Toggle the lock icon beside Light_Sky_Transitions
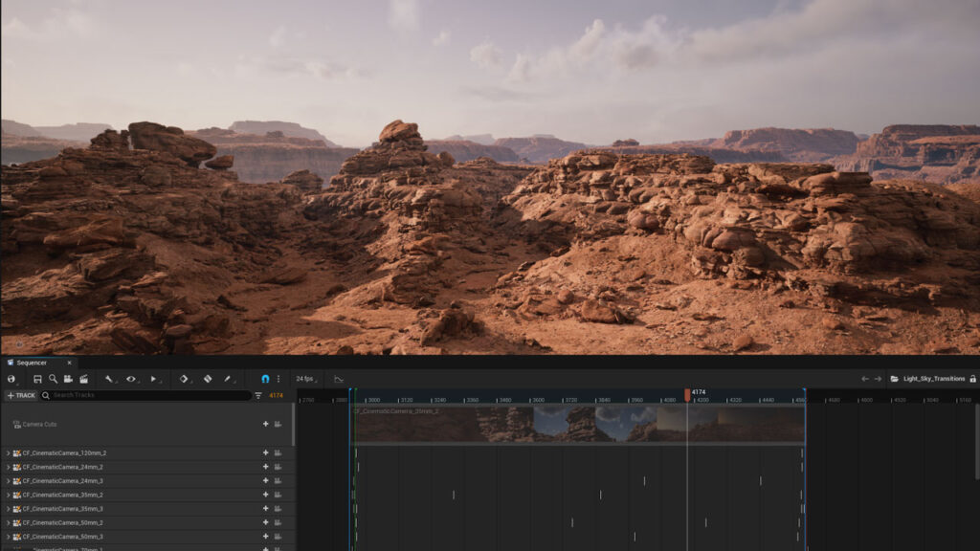 point(973,379)
